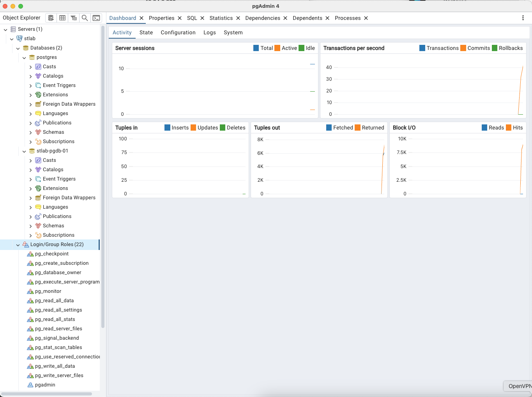Launch the PSQL Tool terminal icon

[x=96, y=18]
